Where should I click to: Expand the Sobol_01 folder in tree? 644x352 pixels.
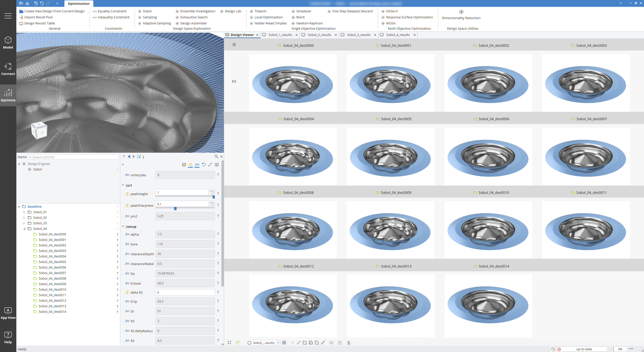(x=24, y=212)
